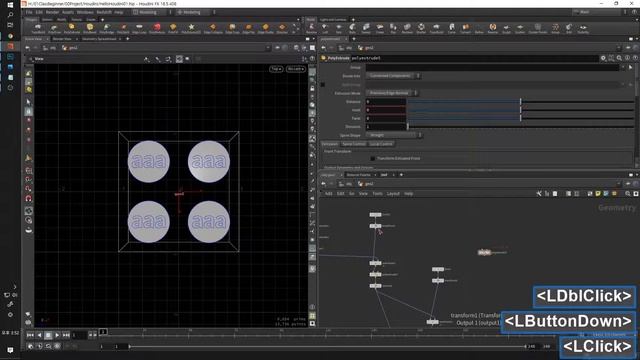
Task: Select the Sweep shelf tool
Action: (x=366, y=28)
